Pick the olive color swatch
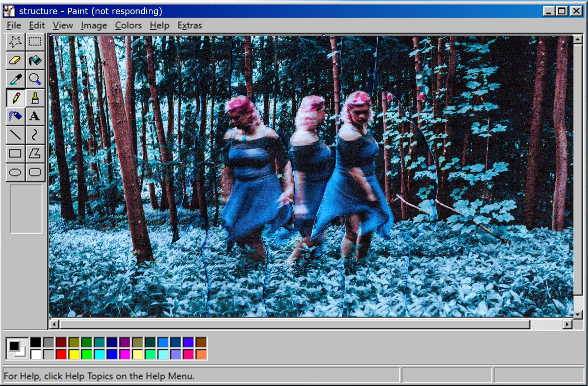This screenshot has width=588, height=386. (74, 342)
